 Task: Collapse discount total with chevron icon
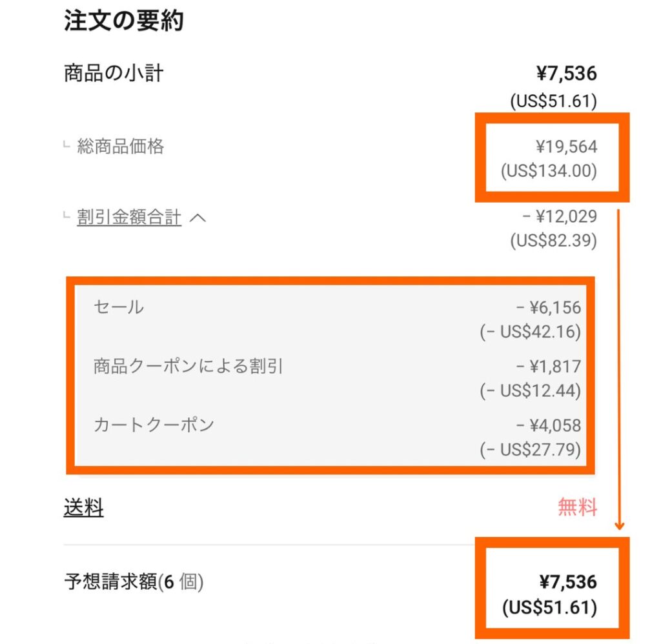tap(198, 218)
